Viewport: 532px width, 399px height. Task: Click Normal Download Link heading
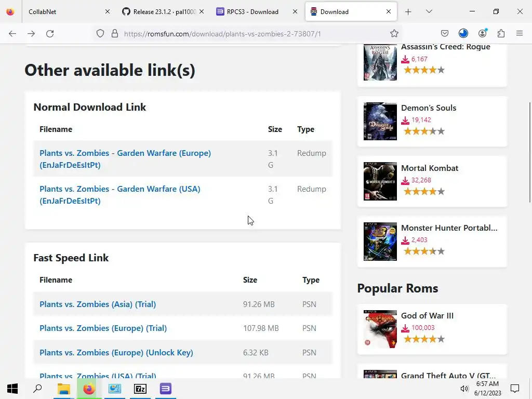click(x=89, y=107)
